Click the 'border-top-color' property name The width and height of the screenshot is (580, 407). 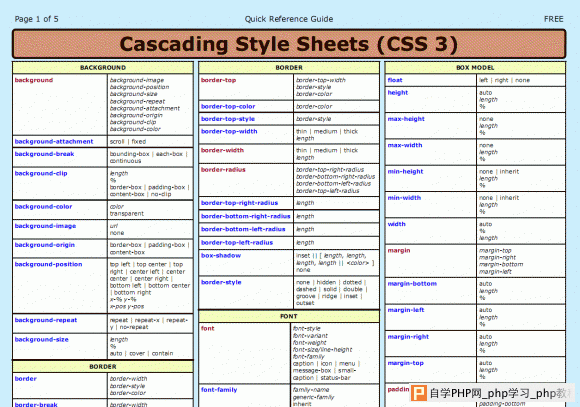pos(228,107)
